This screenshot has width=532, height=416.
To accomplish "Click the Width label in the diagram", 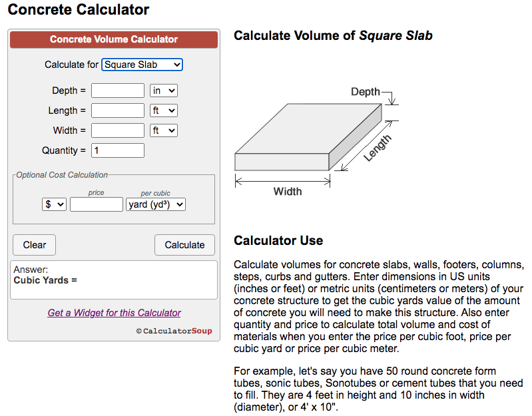I will pos(288,192).
